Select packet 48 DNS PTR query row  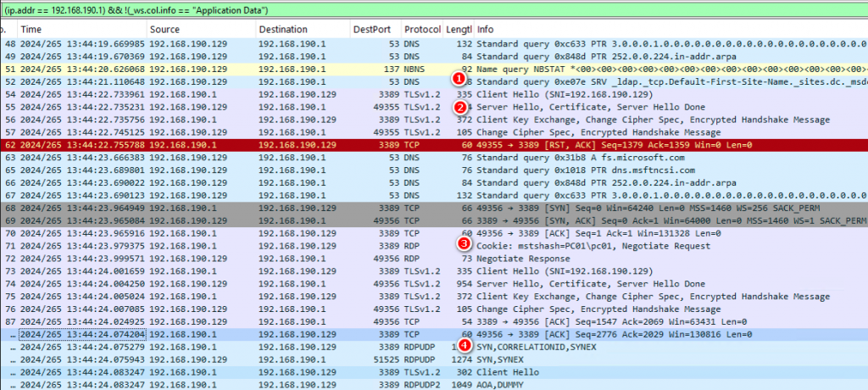click(434, 43)
